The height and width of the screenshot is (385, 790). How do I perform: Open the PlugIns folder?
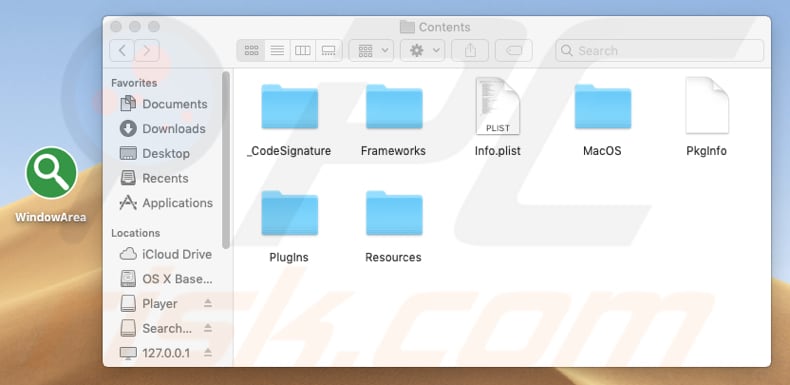(x=289, y=213)
